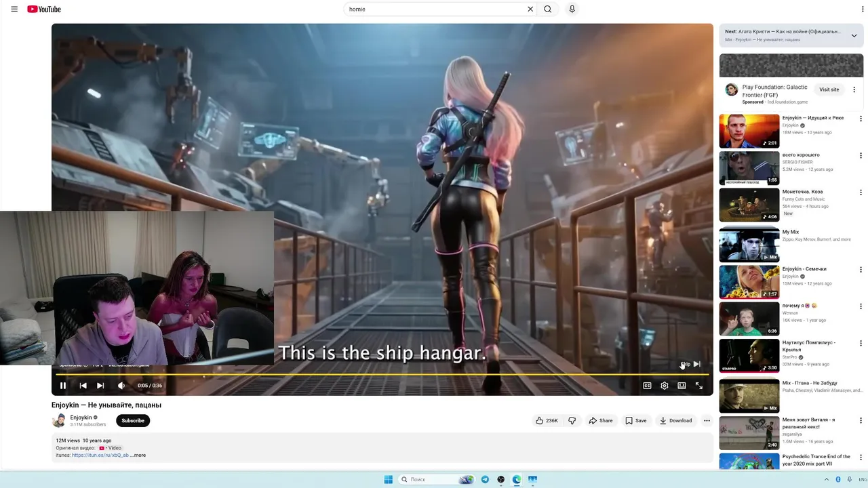Open the original Video link in description
This screenshot has width=868, height=488.
[x=111, y=448]
